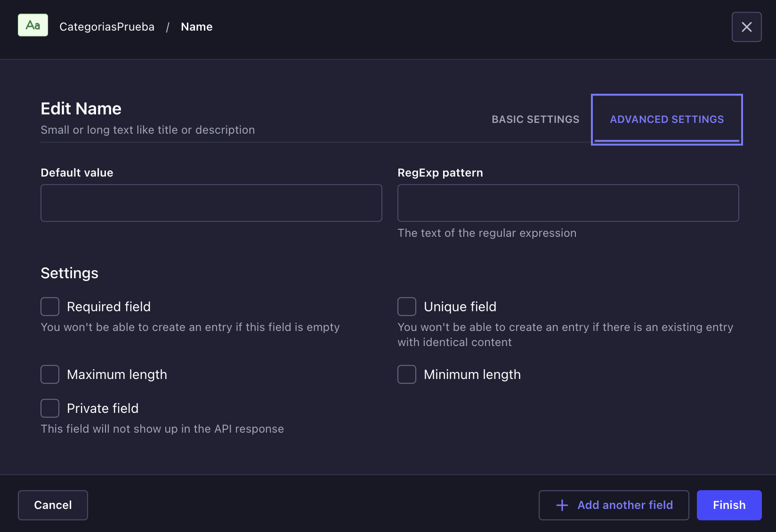776x532 pixels.
Task: Mark the field as Private field
Action: pyautogui.click(x=50, y=408)
